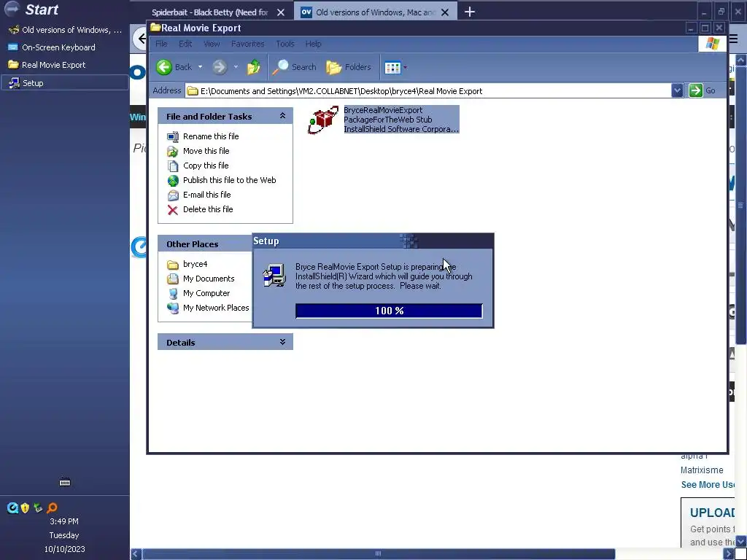Switch to Old versions of Windows taskbar item
The image size is (747, 560).
tap(65, 30)
